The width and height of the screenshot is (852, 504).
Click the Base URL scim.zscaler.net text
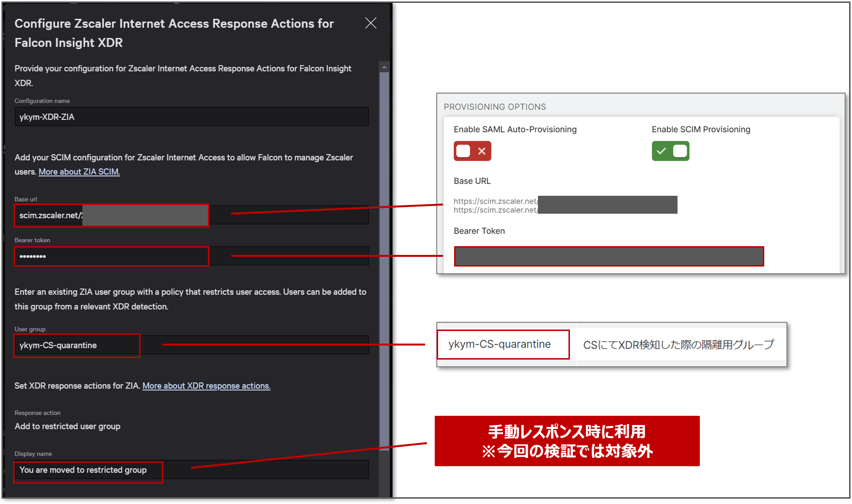click(495, 205)
